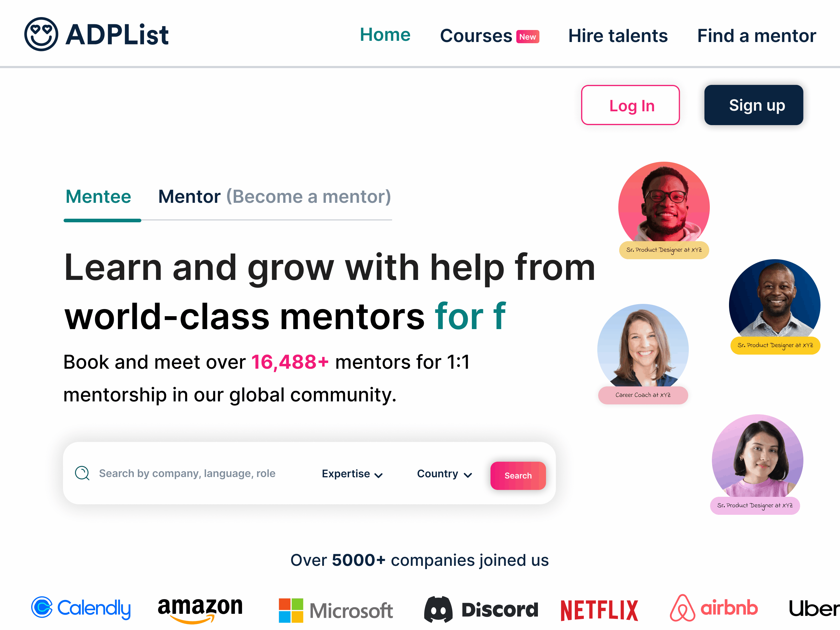The image size is (840, 630).
Task: Click the Sign up button
Action: pyautogui.click(x=756, y=105)
